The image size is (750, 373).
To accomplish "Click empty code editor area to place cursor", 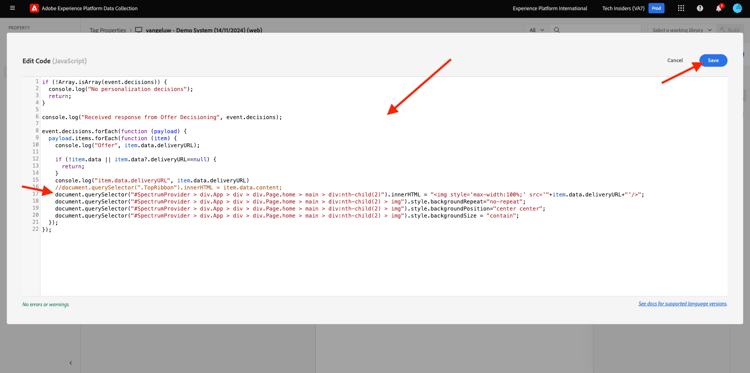I will point(383,263).
